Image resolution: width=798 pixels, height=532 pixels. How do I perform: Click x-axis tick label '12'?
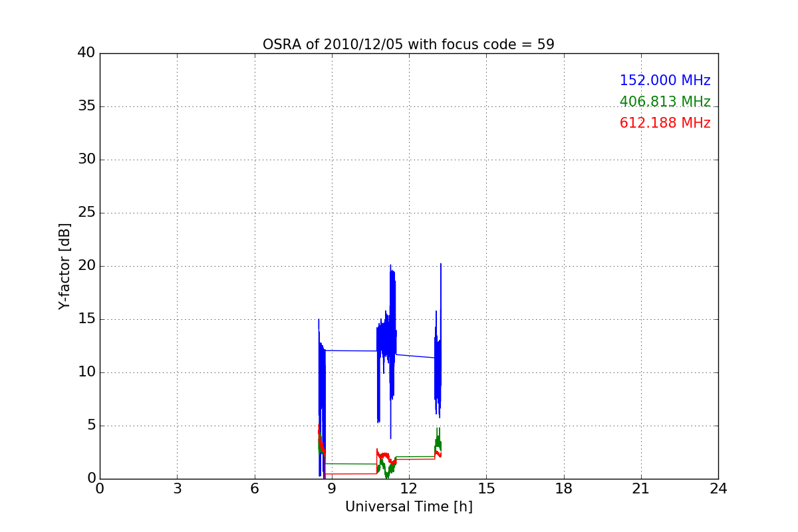point(409,488)
